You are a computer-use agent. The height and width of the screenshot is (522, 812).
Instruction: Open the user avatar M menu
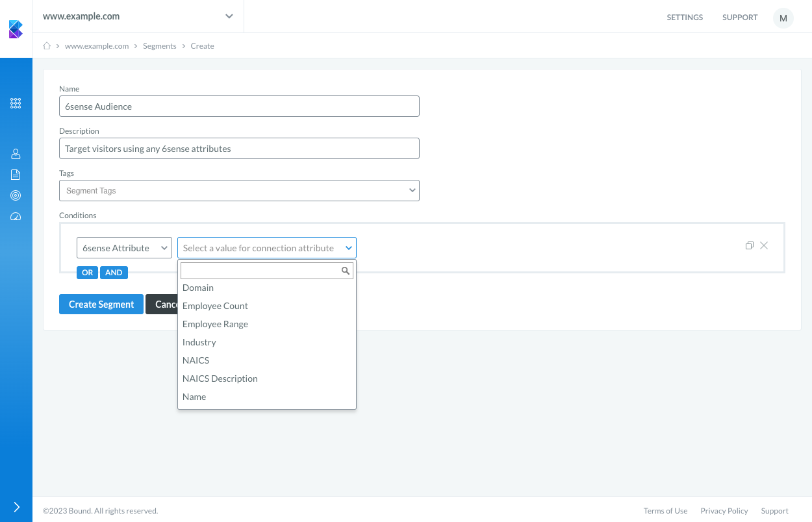[783, 18]
